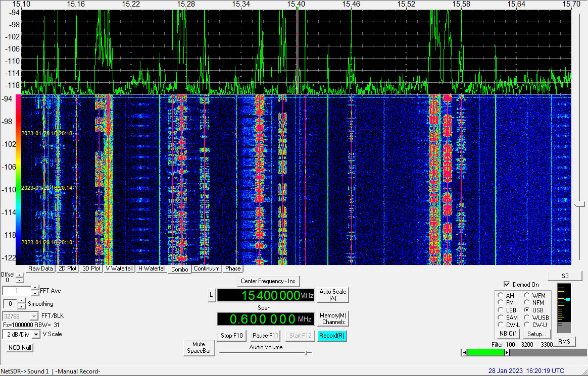Decrease the Offset value

coord(20,280)
